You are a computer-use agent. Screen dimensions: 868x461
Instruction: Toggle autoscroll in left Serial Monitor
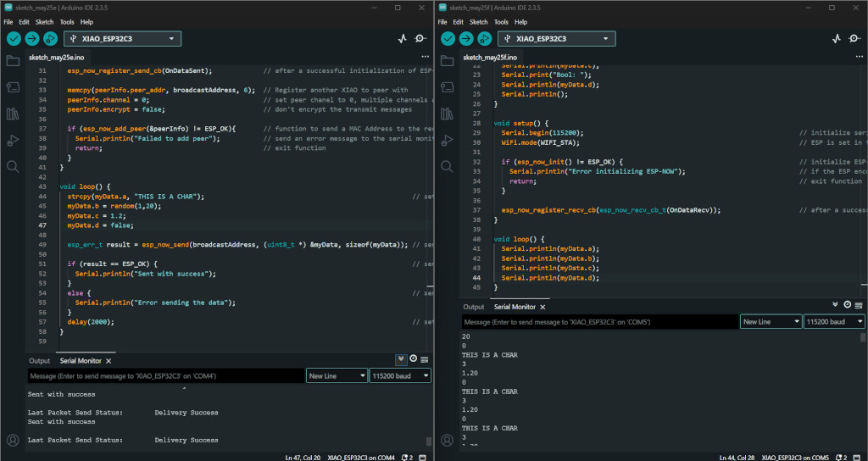(x=401, y=359)
